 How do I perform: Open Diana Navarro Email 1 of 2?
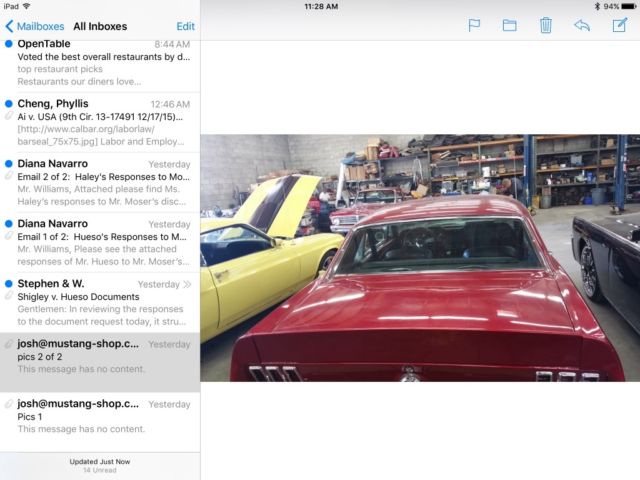[x=100, y=243]
